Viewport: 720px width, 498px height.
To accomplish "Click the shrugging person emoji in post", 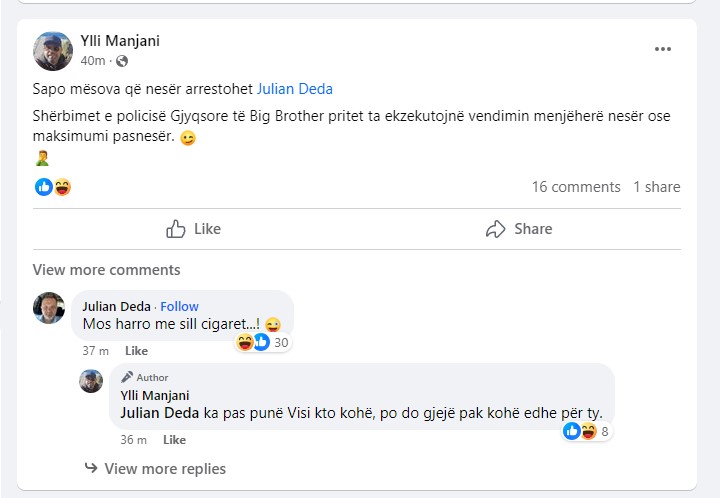I will [41, 159].
